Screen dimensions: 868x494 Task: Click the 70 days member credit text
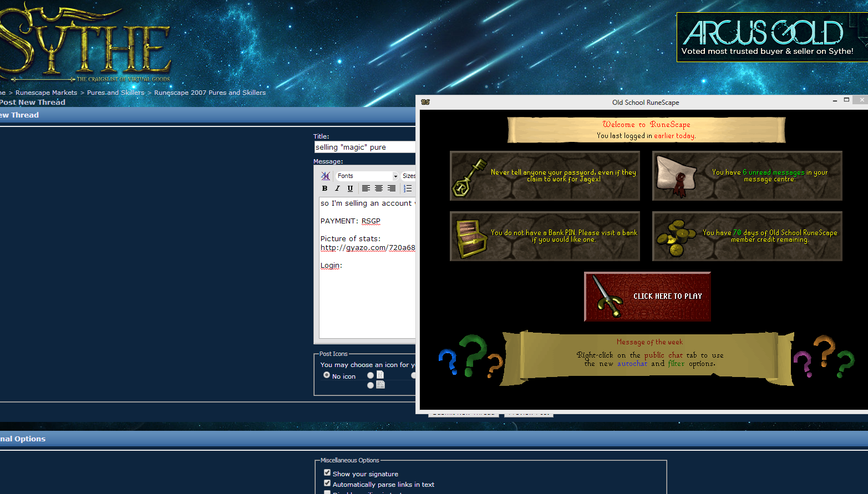[x=770, y=236]
